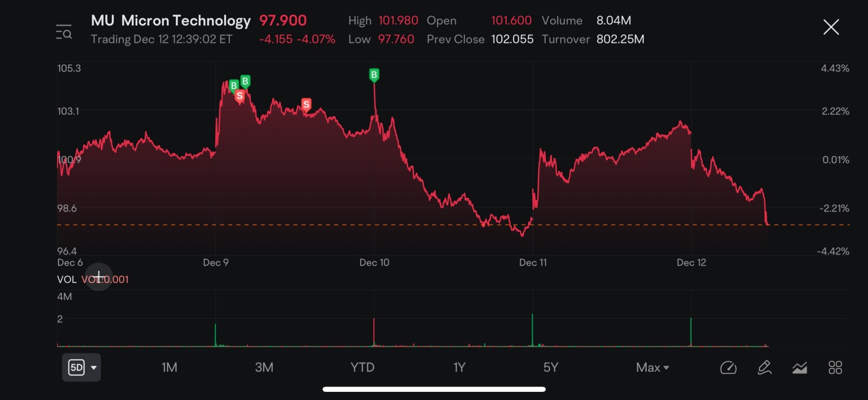Expand the Max range dropdown
The height and width of the screenshot is (400, 868).
(x=653, y=367)
